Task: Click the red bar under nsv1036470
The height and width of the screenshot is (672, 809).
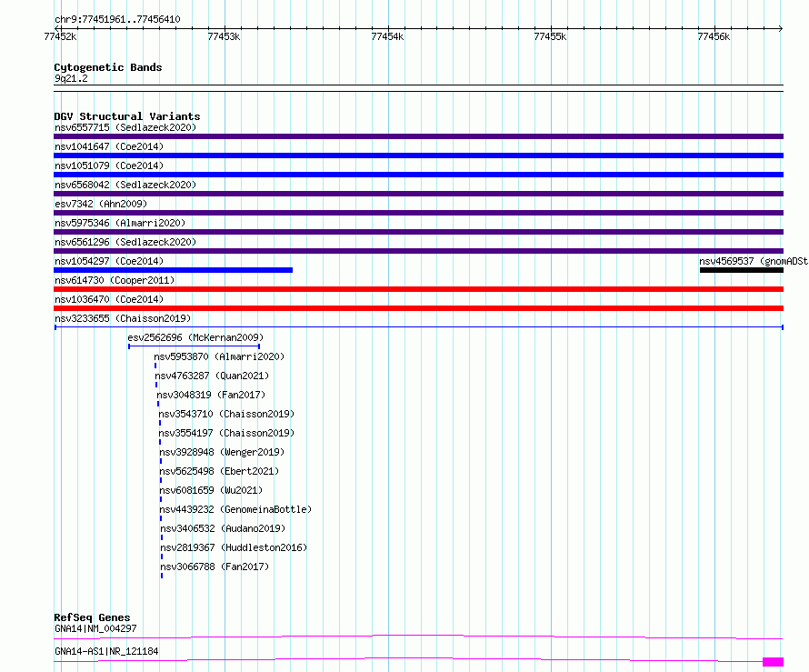Action: (x=418, y=308)
